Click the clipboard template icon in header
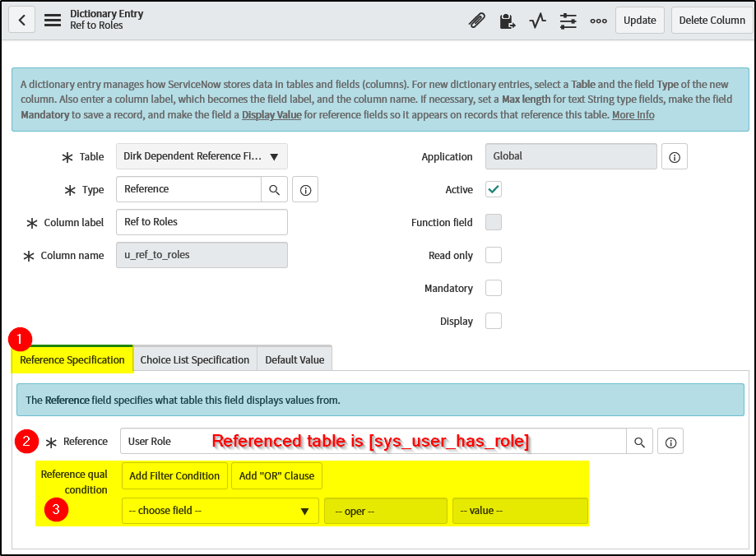 coord(508,21)
